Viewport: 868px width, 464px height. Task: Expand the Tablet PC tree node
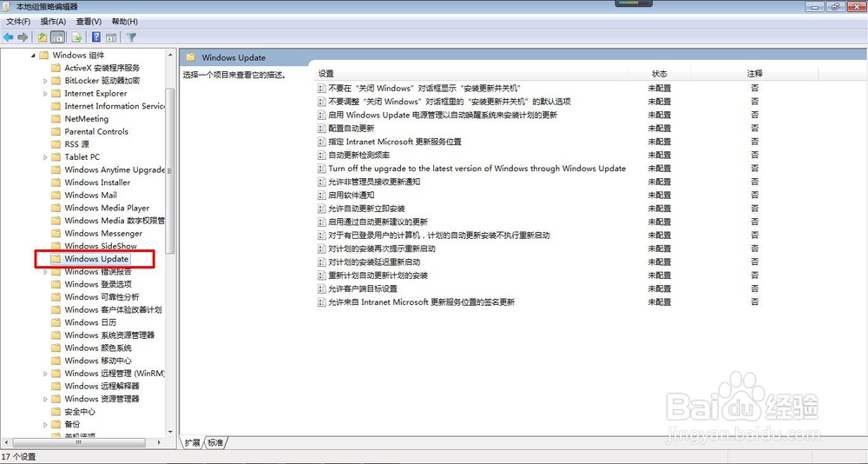(45, 157)
